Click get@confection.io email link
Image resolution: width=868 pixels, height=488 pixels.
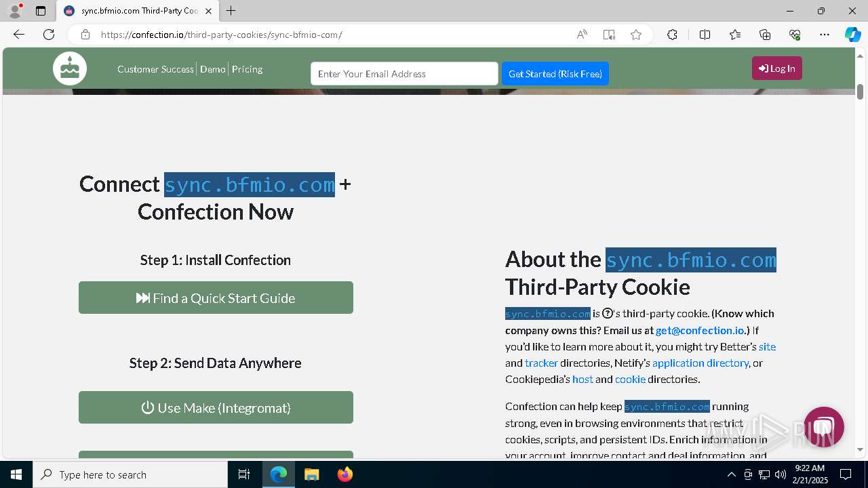coord(700,330)
